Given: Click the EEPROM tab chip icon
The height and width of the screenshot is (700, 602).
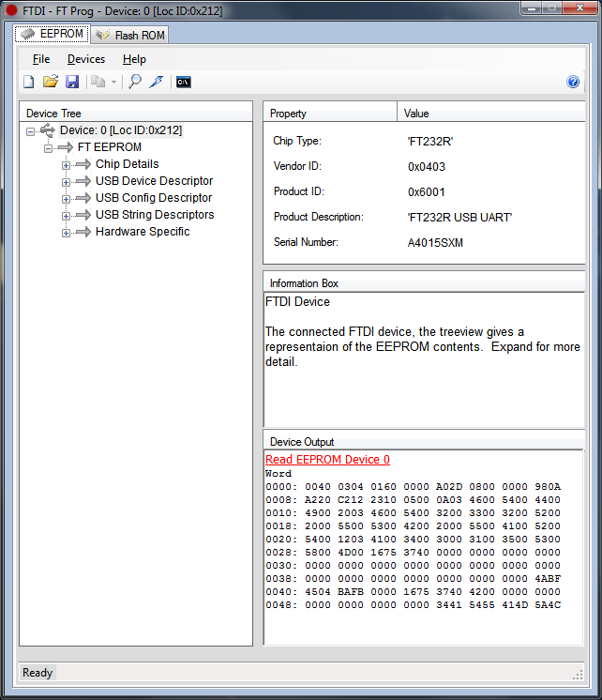Looking at the screenshot, I should point(28,34).
